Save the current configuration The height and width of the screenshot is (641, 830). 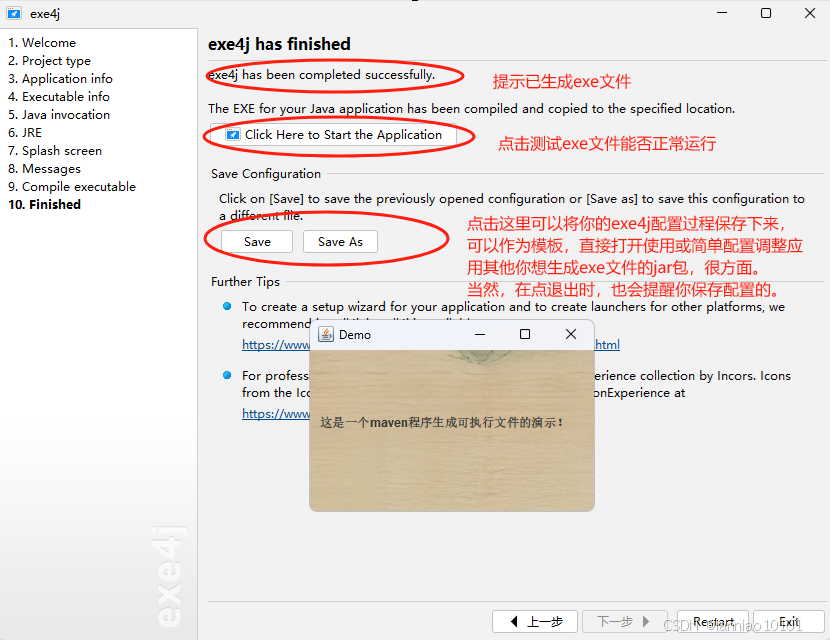tap(257, 242)
